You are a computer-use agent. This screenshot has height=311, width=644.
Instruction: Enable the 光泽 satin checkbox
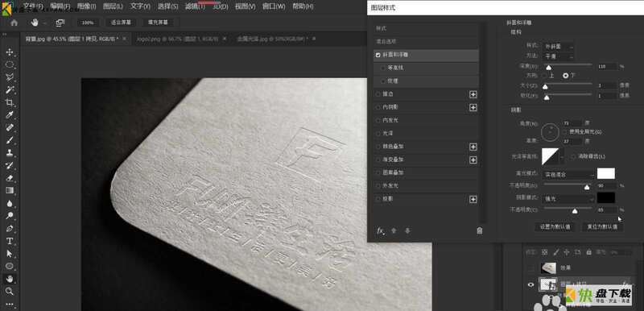coord(378,134)
